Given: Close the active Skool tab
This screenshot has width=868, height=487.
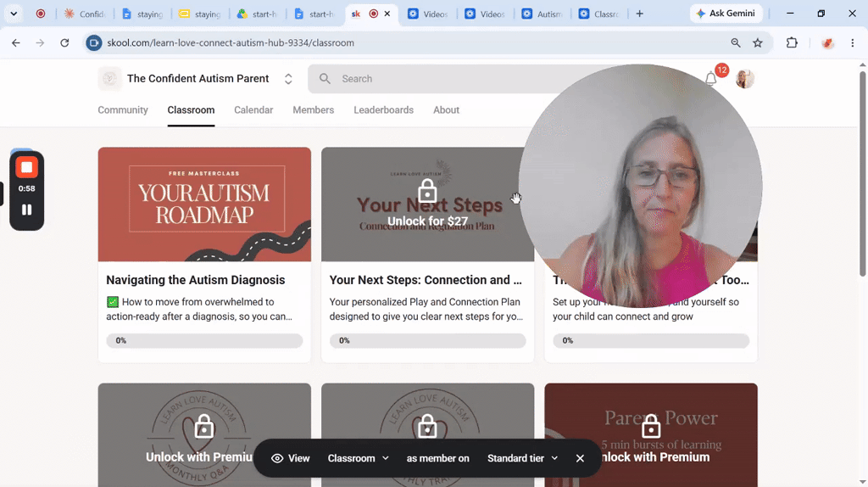Looking at the screenshot, I should pos(387,14).
